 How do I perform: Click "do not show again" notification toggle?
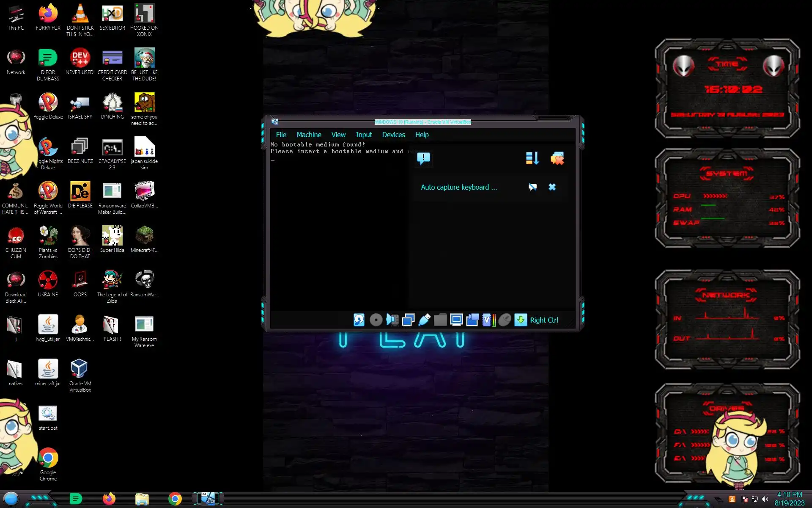click(532, 187)
